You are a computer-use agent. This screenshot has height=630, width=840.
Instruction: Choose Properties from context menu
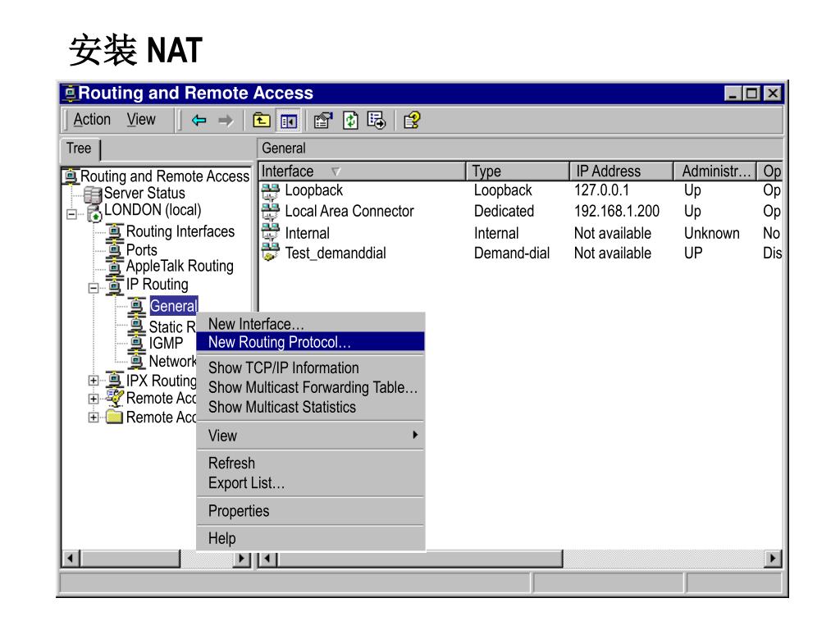coord(310,511)
